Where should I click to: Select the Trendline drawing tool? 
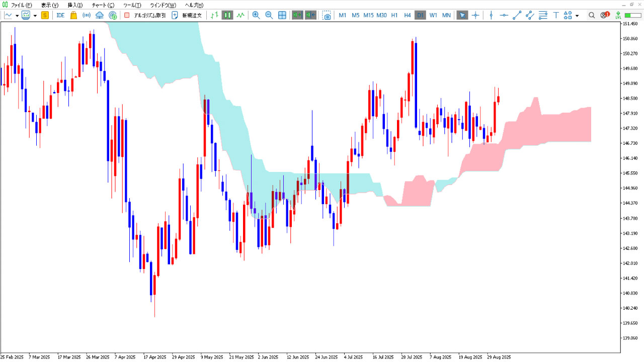coord(516,15)
